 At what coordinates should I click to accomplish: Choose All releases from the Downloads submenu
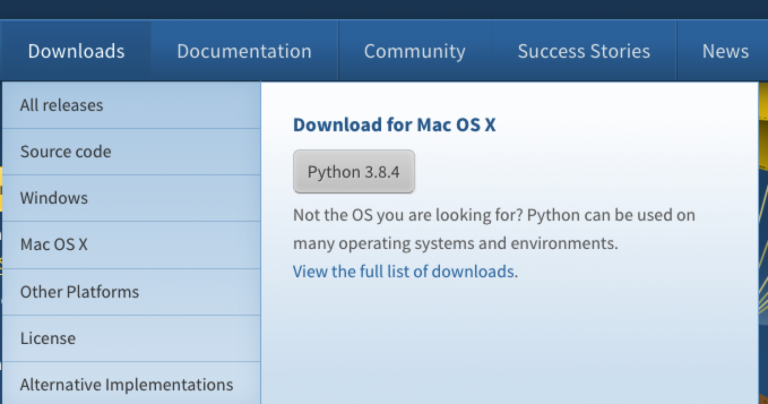(61, 105)
